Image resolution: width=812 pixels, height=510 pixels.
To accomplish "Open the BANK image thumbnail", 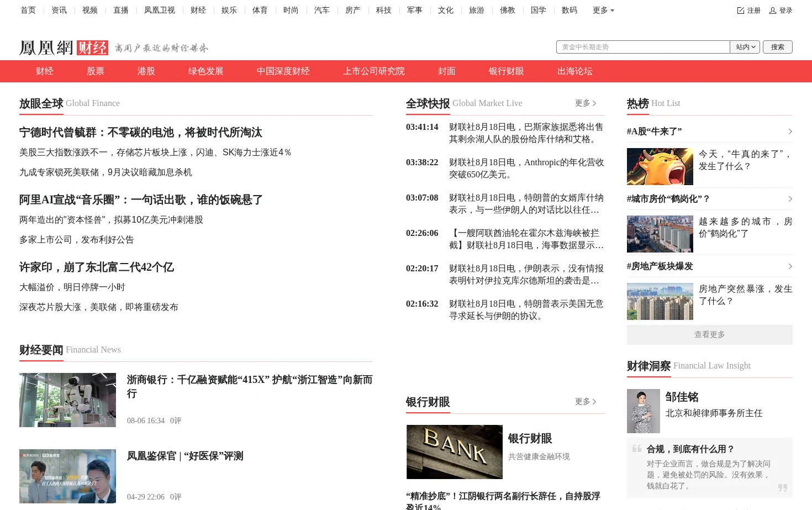I will point(455,452).
